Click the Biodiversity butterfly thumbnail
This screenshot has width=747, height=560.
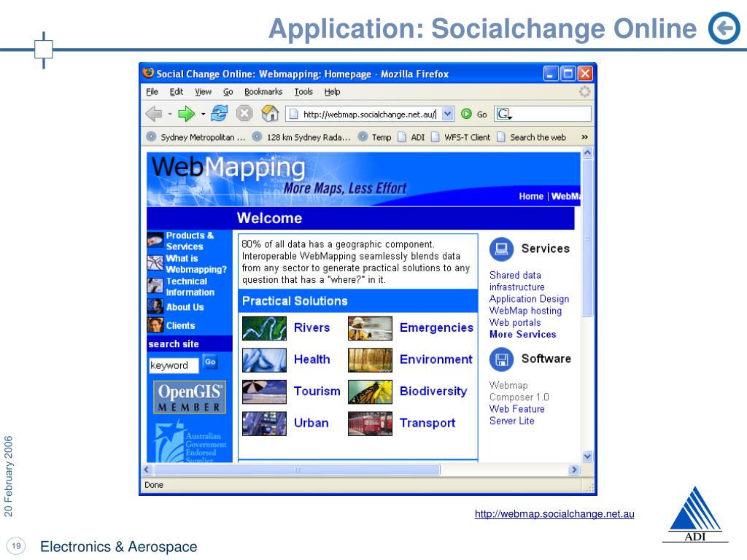pos(370,392)
